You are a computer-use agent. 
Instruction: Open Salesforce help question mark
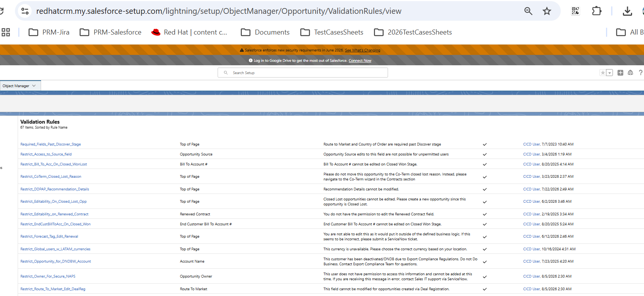tap(641, 73)
